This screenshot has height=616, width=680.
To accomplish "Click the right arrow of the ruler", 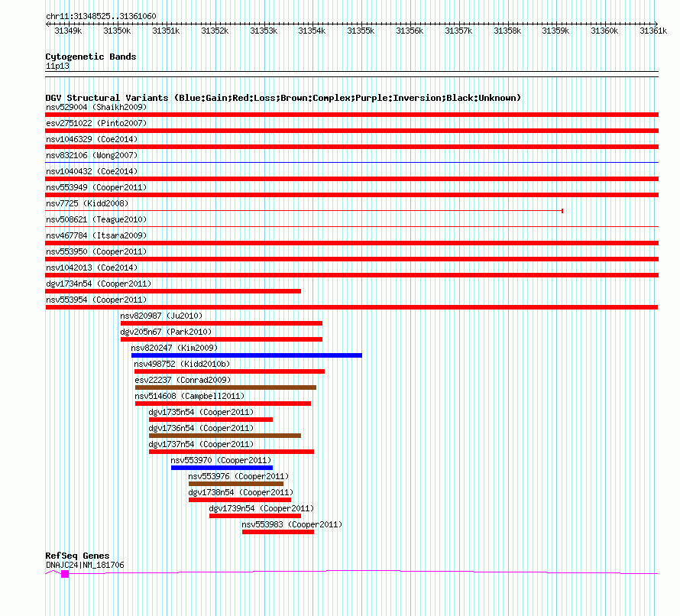I will point(656,24).
